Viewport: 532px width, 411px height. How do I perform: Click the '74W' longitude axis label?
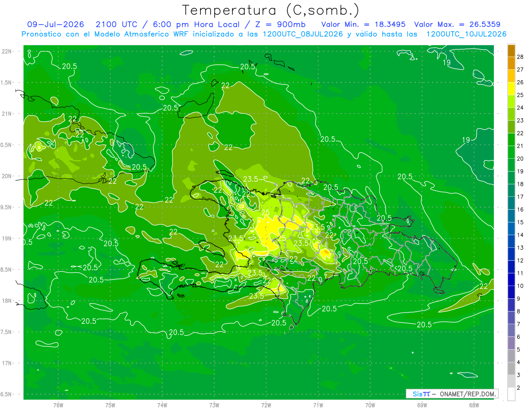point(162,405)
